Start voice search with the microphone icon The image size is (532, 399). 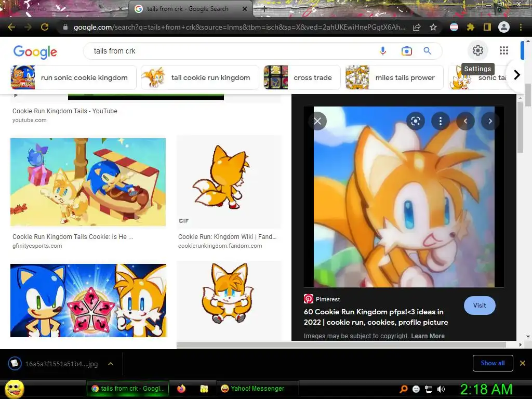383,51
